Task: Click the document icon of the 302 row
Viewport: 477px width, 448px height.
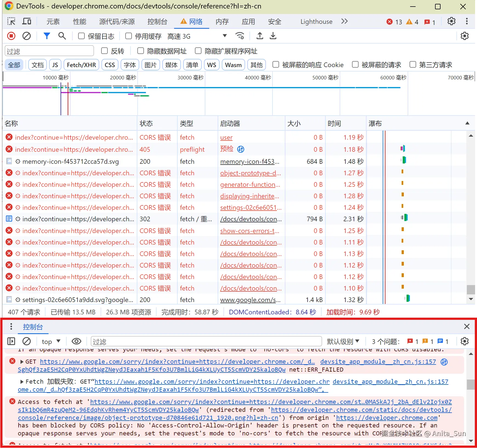Action: pyautogui.click(x=9, y=219)
